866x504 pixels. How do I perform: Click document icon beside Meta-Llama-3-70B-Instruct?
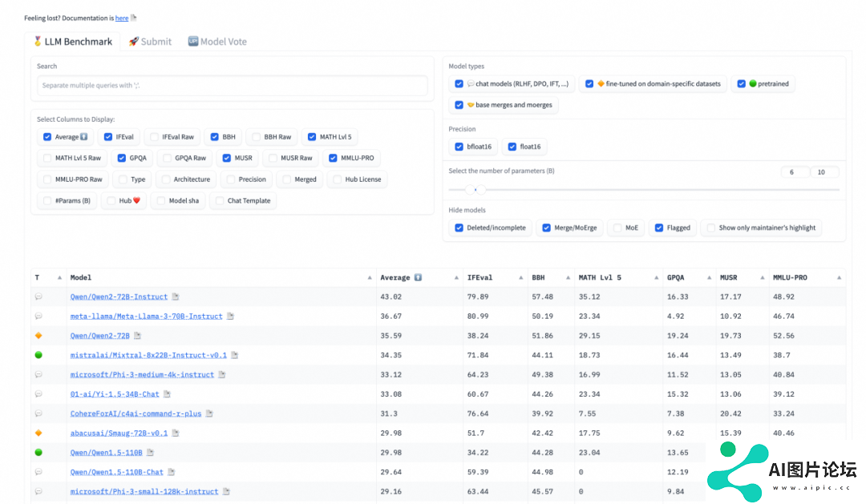click(230, 317)
